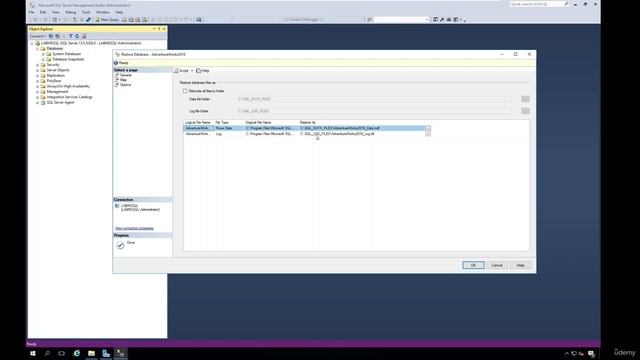Open the Edit menu

(x=43, y=12)
